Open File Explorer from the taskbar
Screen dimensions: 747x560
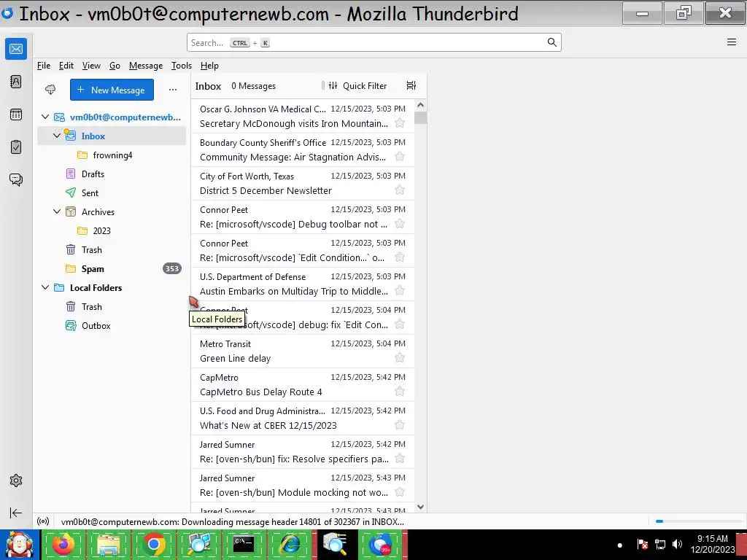[x=109, y=544]
